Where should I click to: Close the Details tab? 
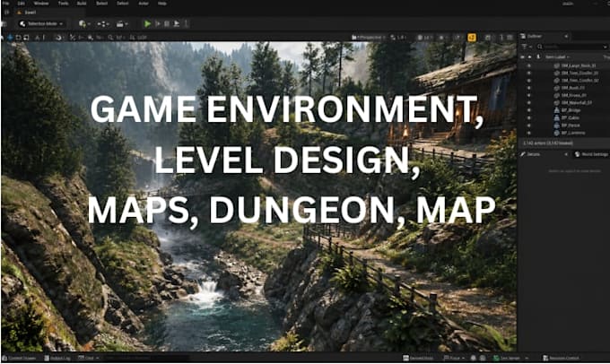pos(566,154)
